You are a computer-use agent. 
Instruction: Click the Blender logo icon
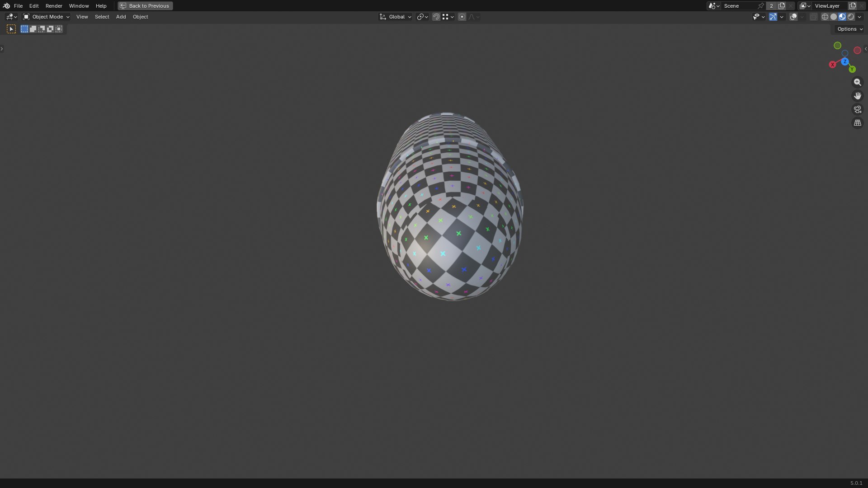[6, 6]
